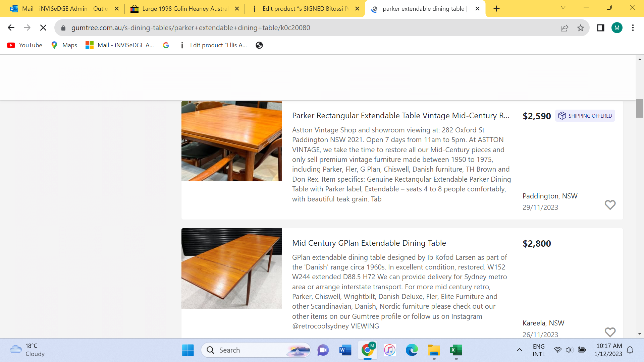Close the Large 1998 Colin Heaney tab
The width and height of the screenshot is (644, 362).
coord(237,9)
